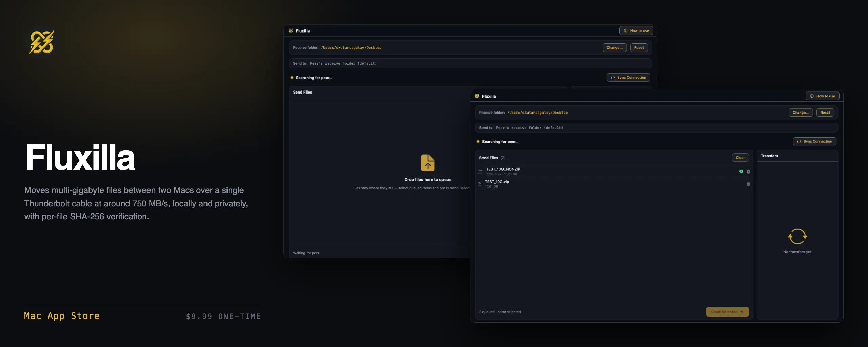
Task: Click the Send to field in back window
Action: pos(470,63)
